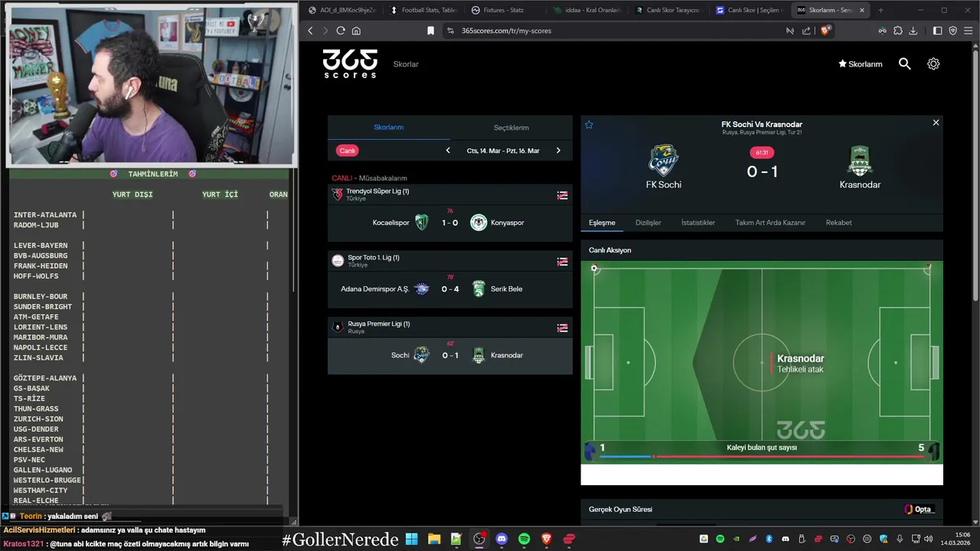Go to previous date range arrow
Image resolution: width=980 pixels, height=551 pixels.
tap(448, 151)
